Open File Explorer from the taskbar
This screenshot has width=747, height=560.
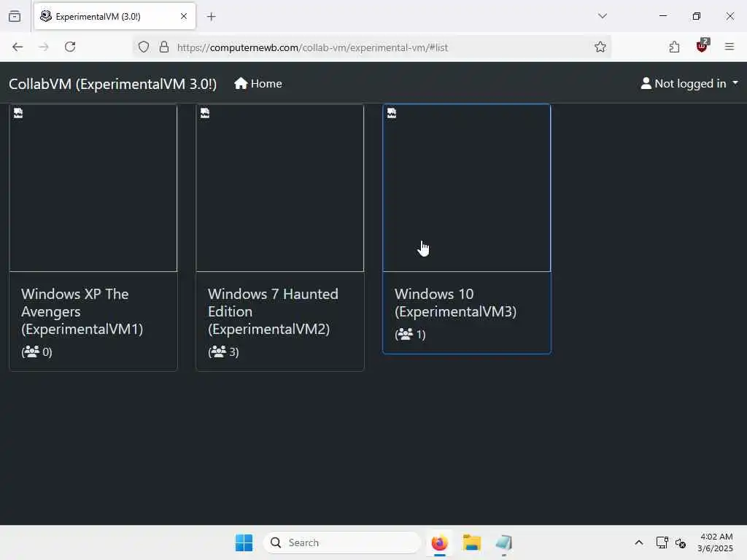click(x=472, y=542)
